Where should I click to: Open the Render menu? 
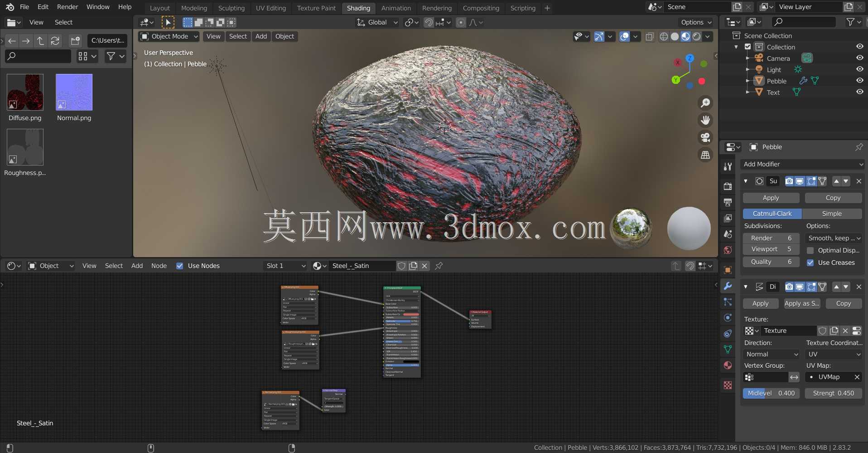[x=68, y=7]
